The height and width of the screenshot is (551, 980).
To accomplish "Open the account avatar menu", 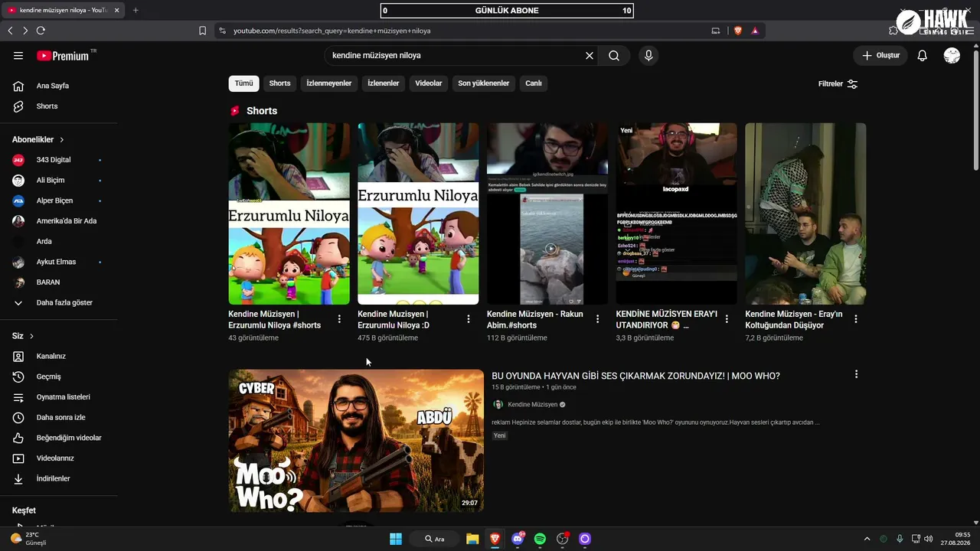I will [x=952, y=55].
